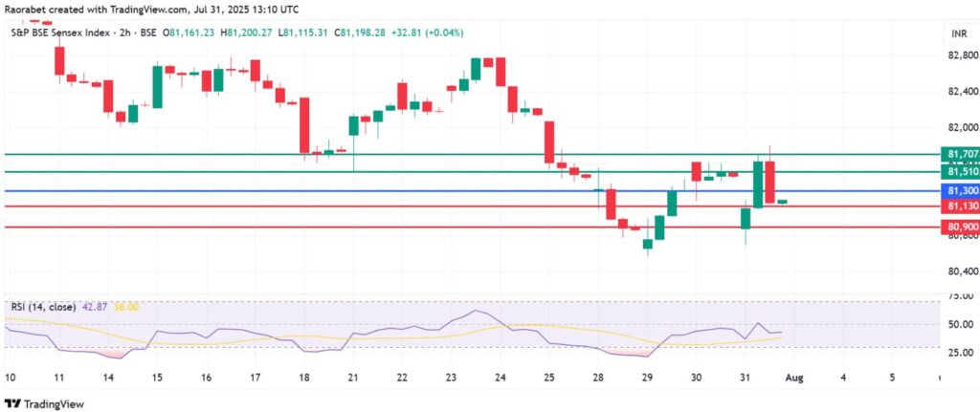Click the Raorabet created with TradingView.com header

151,10
